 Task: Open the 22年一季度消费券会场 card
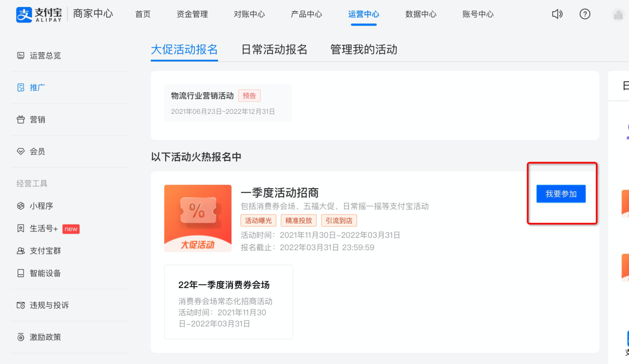pos(229,302)
